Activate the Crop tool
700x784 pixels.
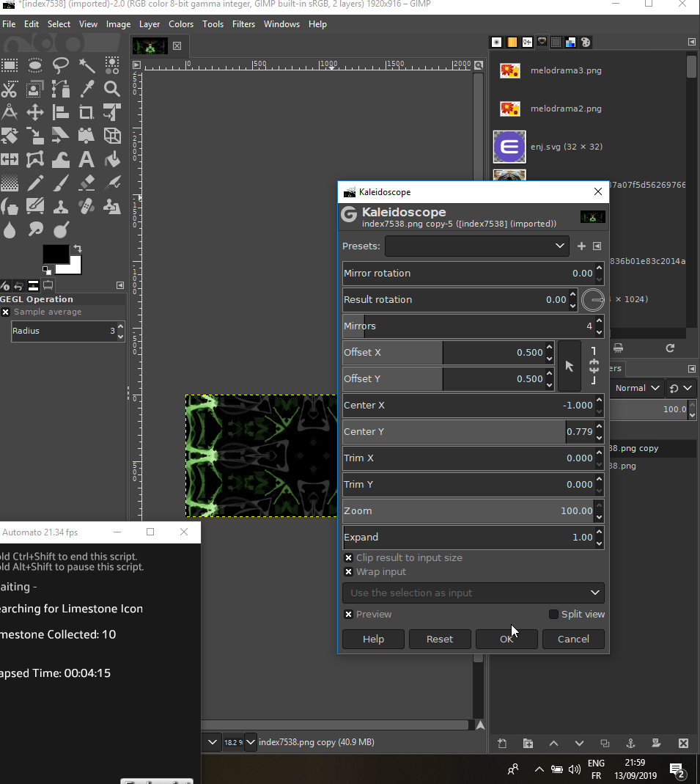(86, 112)
